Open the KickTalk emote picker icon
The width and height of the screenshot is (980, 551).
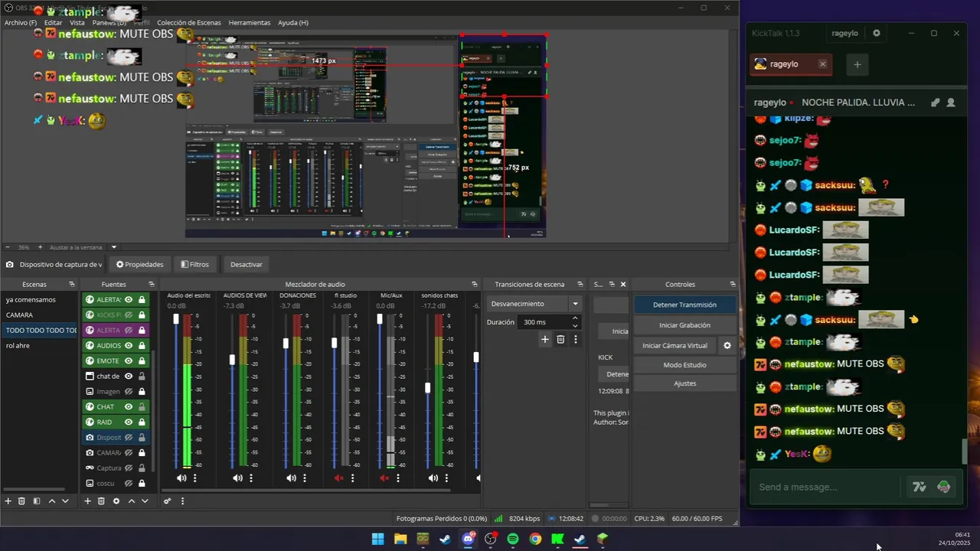tap(943, 487)
